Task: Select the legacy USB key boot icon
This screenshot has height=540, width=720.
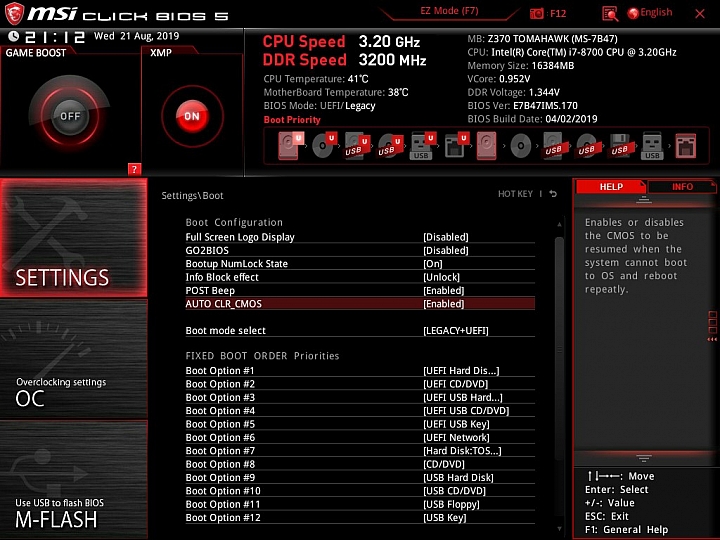Action: tap(652, 146)
